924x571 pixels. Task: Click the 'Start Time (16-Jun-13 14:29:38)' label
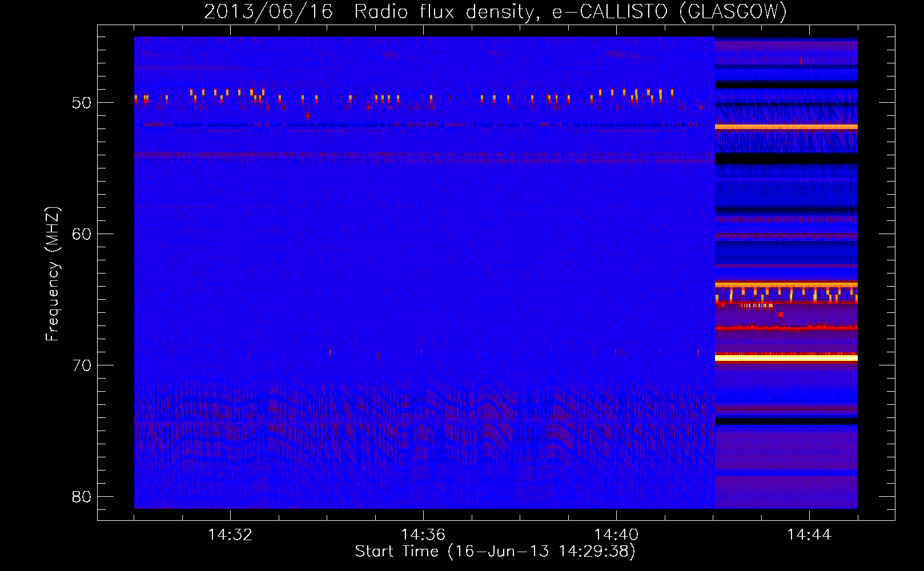[x=495, y=552]
